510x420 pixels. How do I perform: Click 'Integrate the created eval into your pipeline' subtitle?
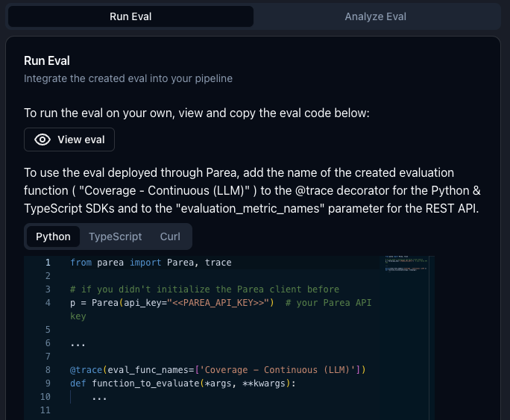coord(128,78)
